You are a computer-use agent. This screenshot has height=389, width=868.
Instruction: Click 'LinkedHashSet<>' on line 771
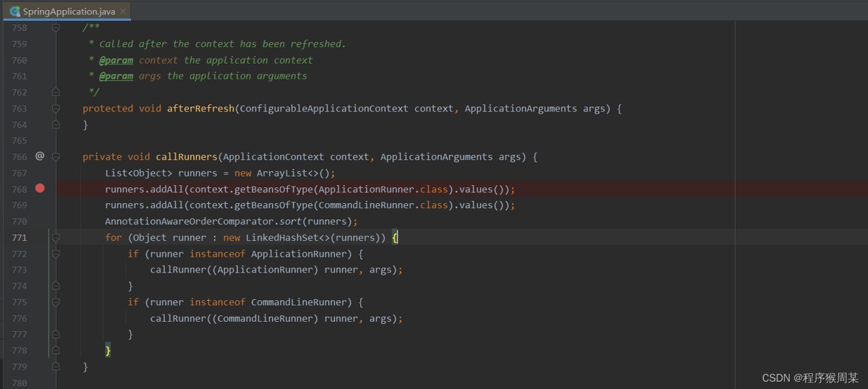pos(288,237)
